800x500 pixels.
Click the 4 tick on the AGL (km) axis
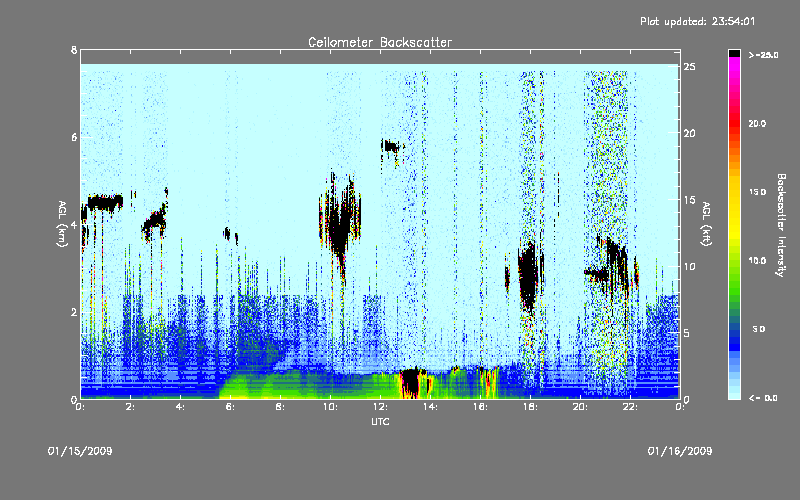click(74, 225)
